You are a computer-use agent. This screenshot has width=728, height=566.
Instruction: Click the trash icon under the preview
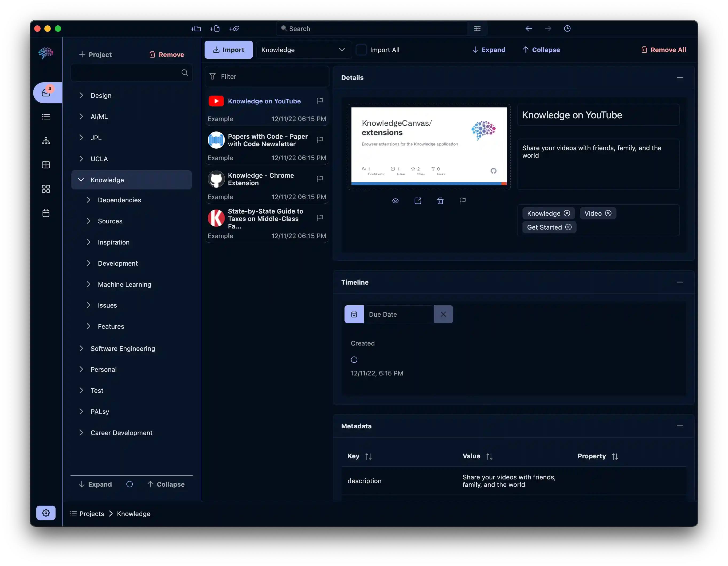(440, 201)
